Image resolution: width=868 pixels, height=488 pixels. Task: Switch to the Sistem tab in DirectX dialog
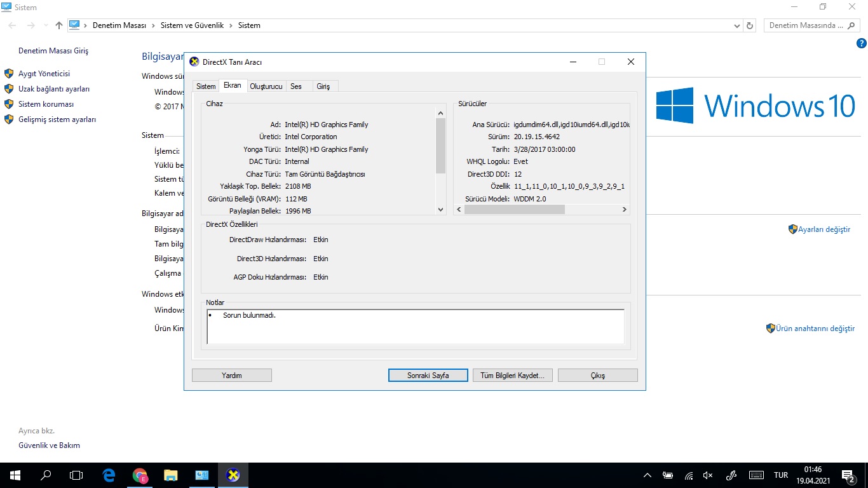coord(206,86)
